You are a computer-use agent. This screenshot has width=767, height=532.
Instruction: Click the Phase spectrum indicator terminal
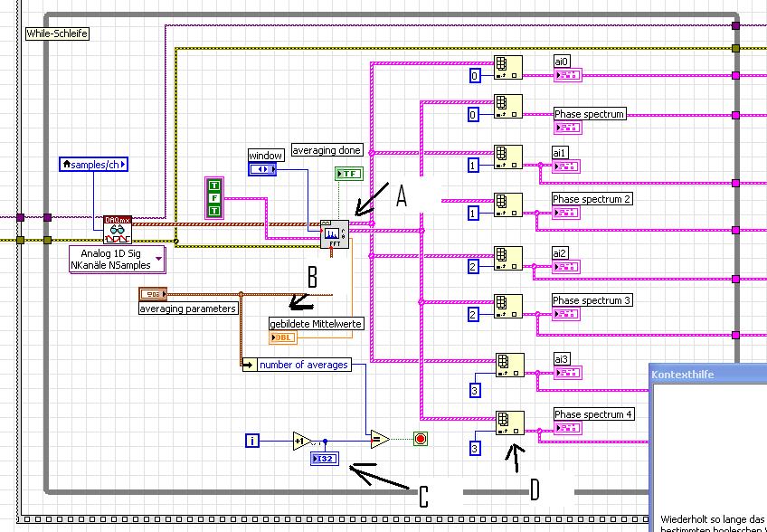(x=567, y=128)
